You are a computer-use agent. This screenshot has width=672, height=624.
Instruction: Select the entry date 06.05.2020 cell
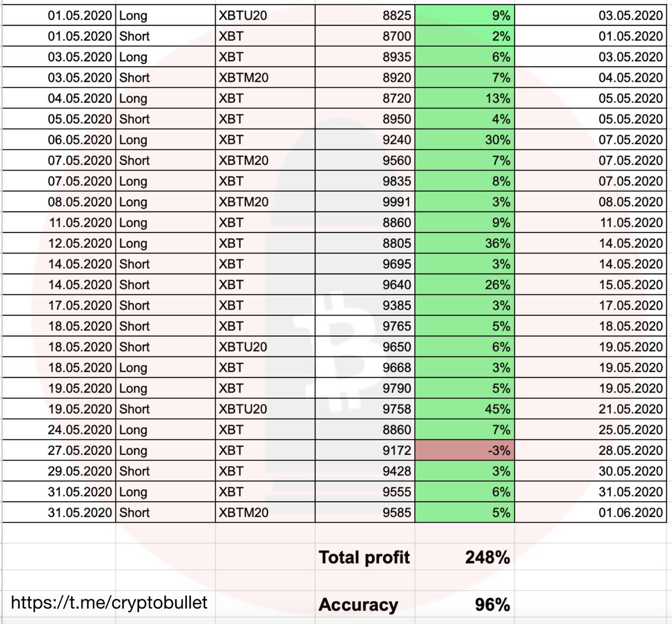[x=59, y=140]
